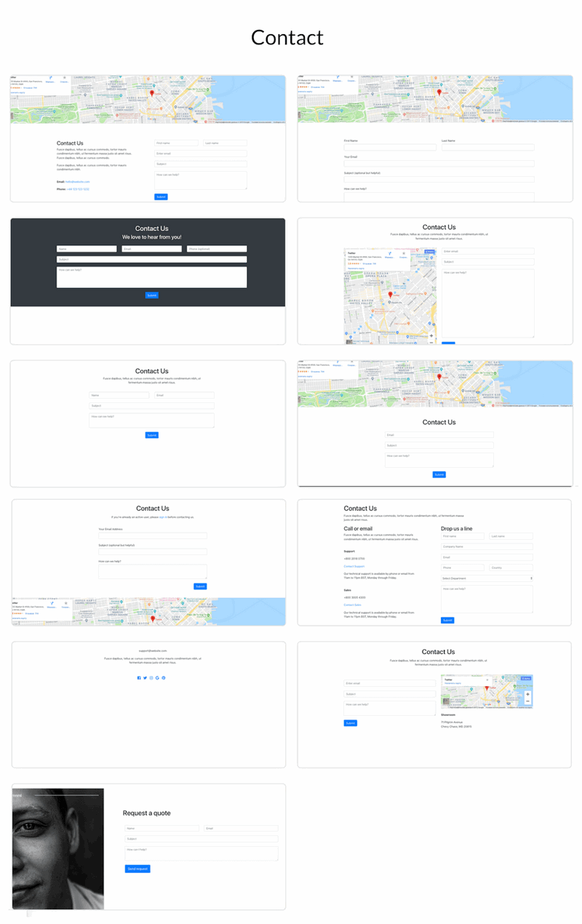Focus the Phone field beside Country

coord(463,567)
